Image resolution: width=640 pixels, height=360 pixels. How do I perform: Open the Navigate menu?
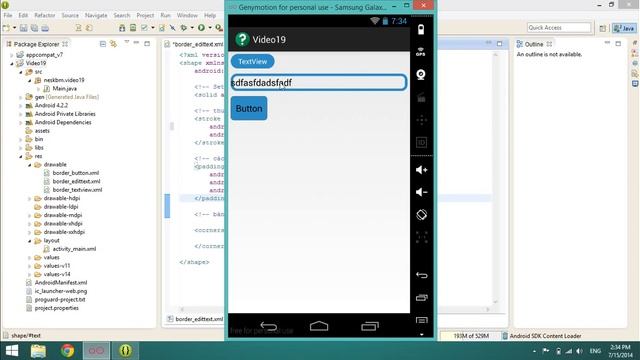tap(96, 15)
